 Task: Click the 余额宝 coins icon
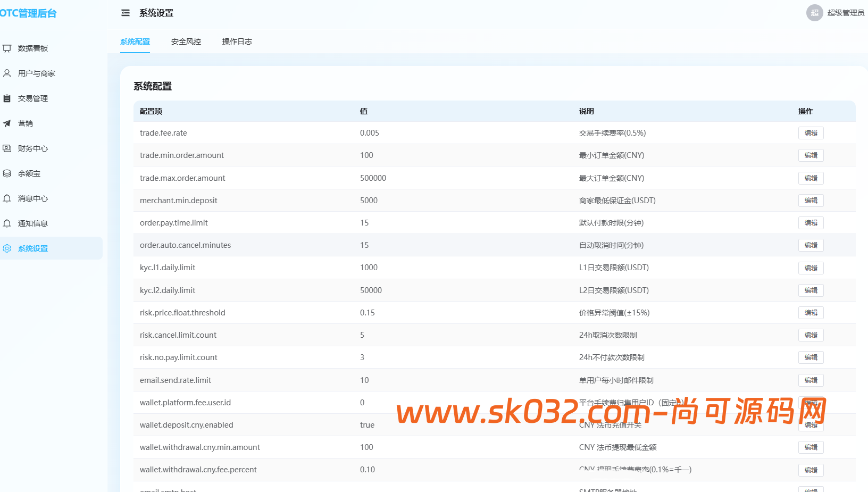click(x=7, y=173)
